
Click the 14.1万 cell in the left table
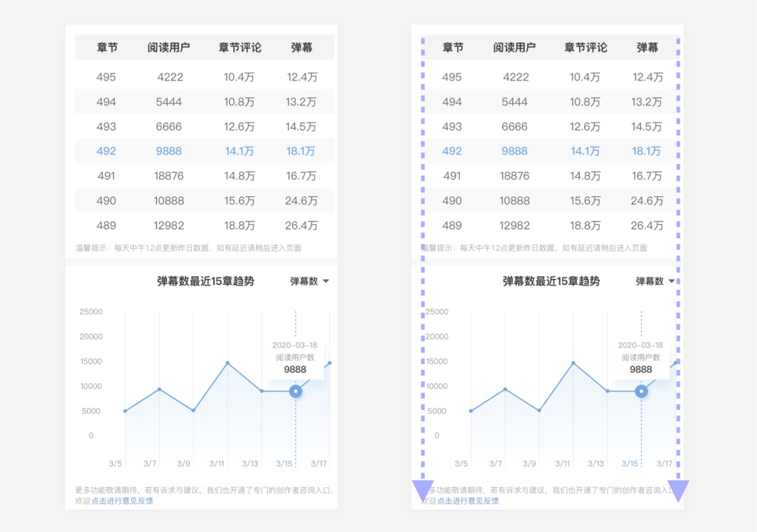pyautogui.click(x=239, y=151)
